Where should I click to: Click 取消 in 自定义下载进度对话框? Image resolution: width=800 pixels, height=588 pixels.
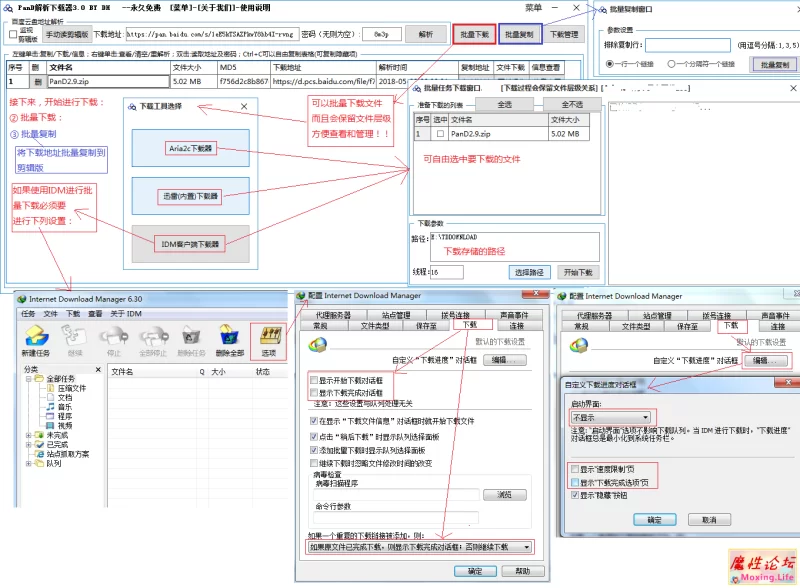pyautogui.click(x=709, y=520)
